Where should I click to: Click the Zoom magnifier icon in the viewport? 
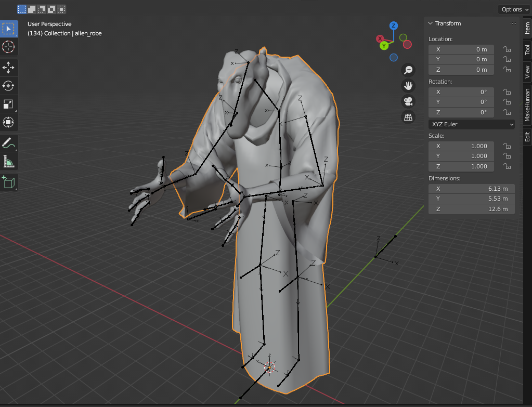coord(408,69)
